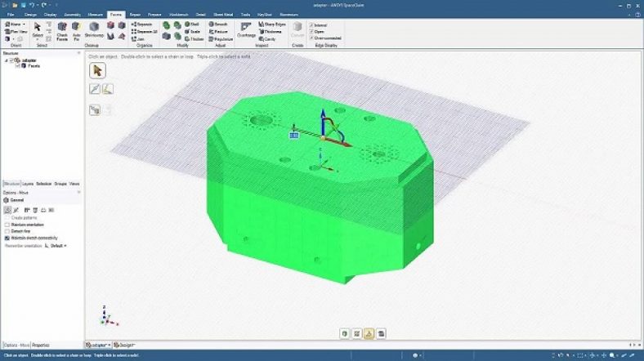Switch to the Properties panel tab
The height and width of the screenshot is (361, 644).
pyautogui.click(x=41, y=345)
